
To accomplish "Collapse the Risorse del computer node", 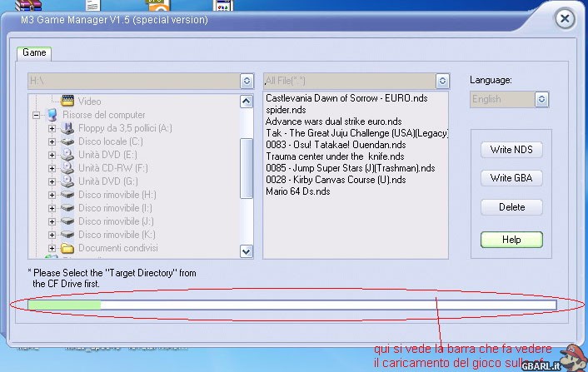I will (x=36, y=115).
